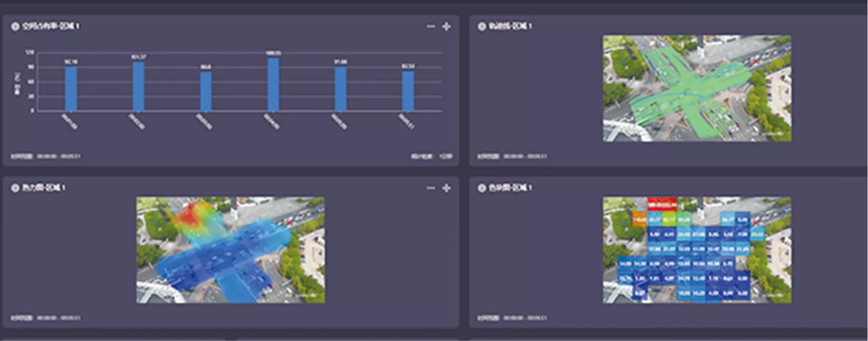Click the orange cell in the color block grid
Screen dimensions: 868x341
(640, 219)
